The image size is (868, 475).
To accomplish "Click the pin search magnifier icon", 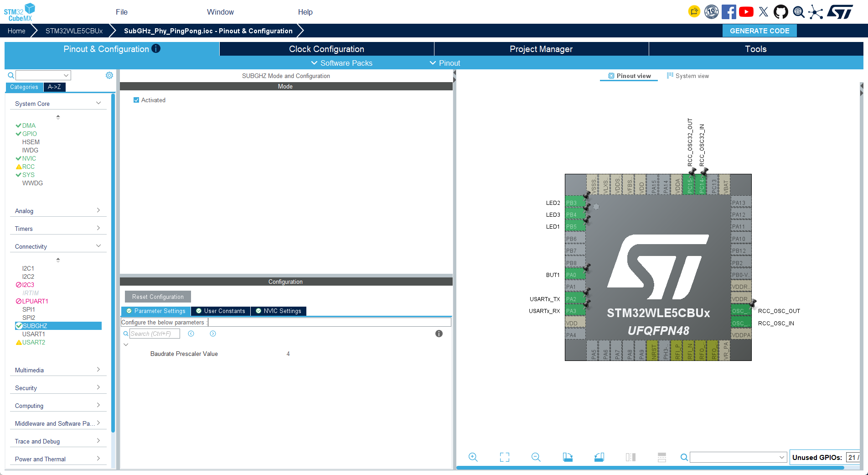I will click(684, 457).
